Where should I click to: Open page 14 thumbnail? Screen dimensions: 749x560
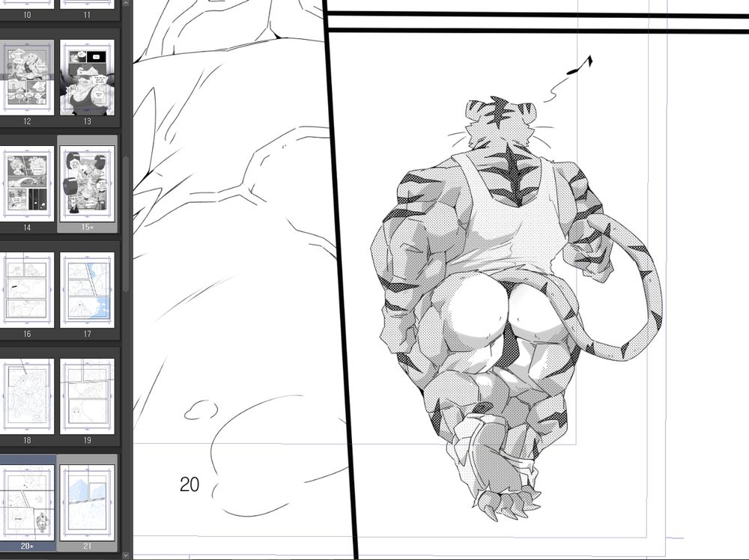pyautogui.click(x=27, y=184)
